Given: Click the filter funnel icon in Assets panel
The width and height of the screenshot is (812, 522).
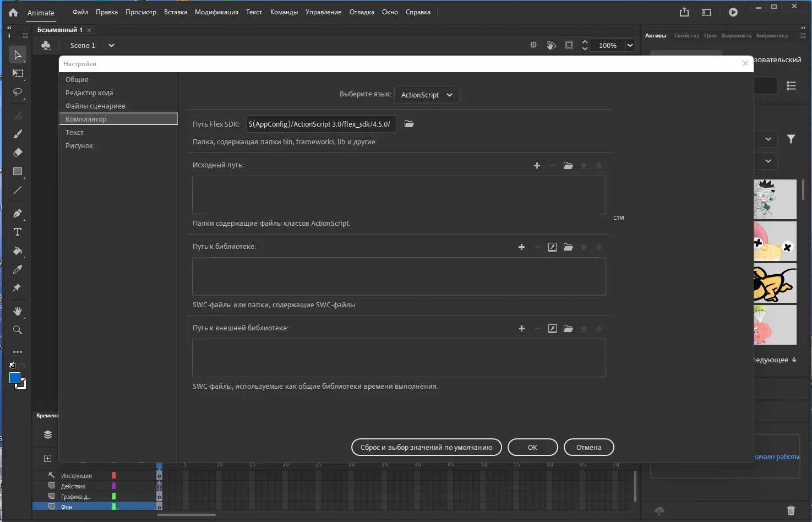Looking at the screenshot, I should coord(791,139).
